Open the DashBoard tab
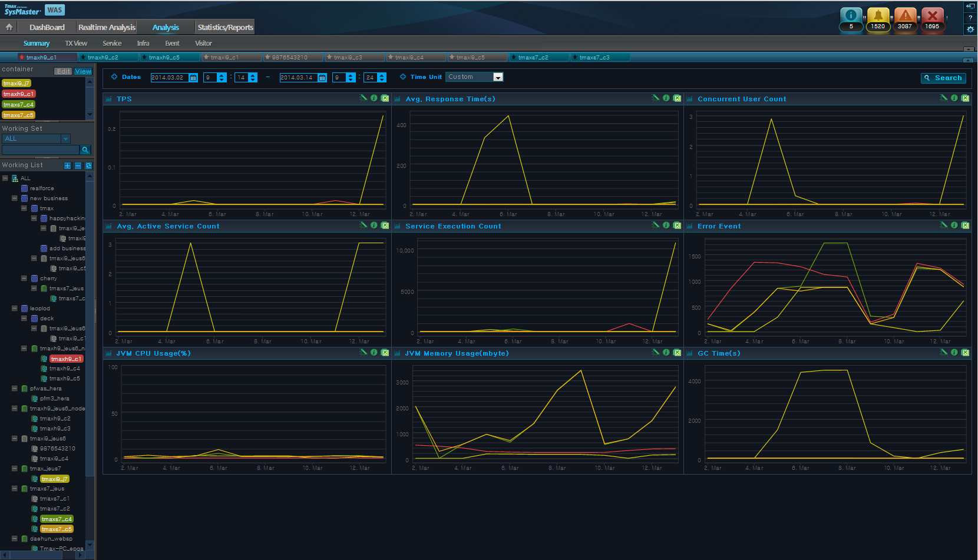The width and height of the screenshot is (978, 560). tap(47, 27)
